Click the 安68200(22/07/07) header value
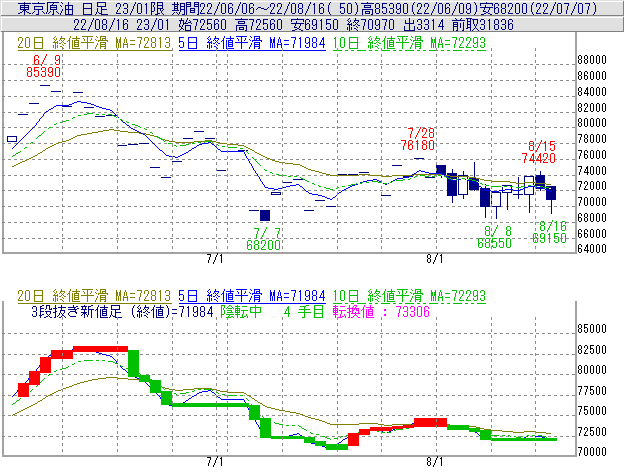This screenshot has height=475, width=624. (x=539, y=8)
